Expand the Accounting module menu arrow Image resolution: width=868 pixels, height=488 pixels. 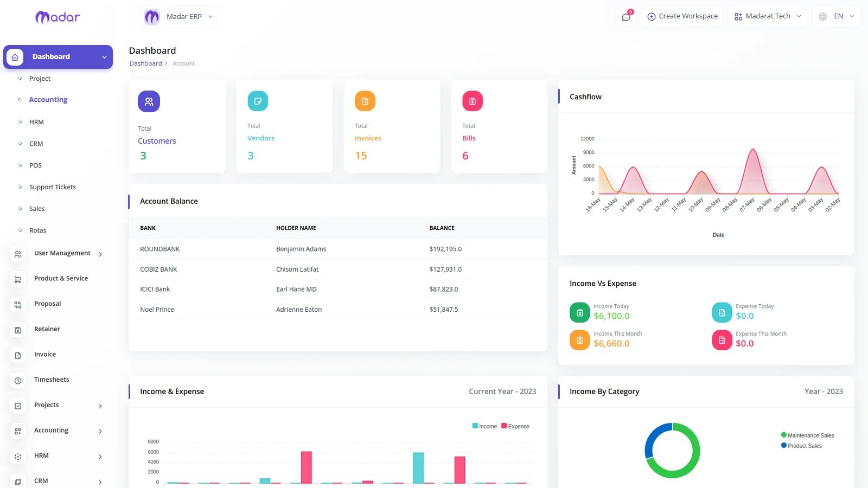pos(100,432)
